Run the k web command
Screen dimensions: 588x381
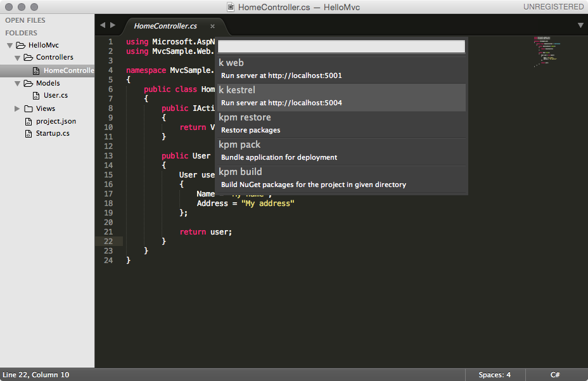click(342, 68)
